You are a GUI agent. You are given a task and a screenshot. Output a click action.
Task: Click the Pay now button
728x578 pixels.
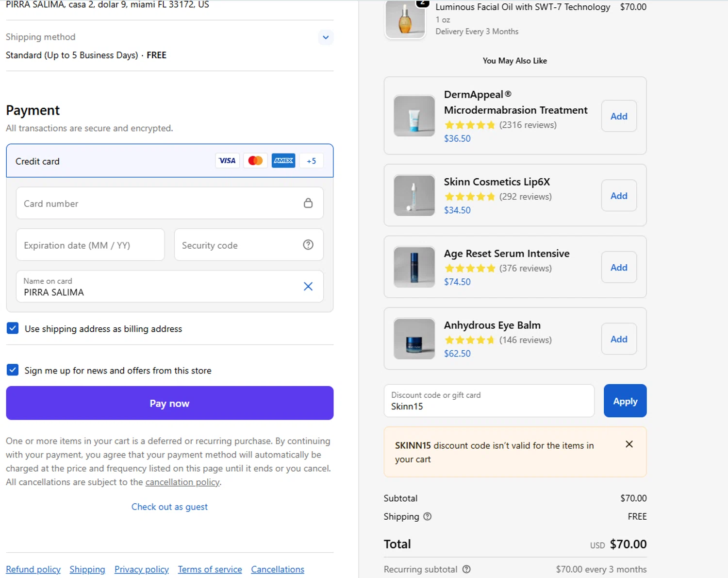click(170, 403)
